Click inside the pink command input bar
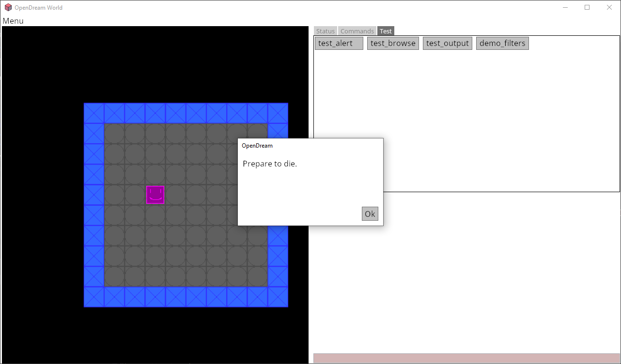 point(465,357)
